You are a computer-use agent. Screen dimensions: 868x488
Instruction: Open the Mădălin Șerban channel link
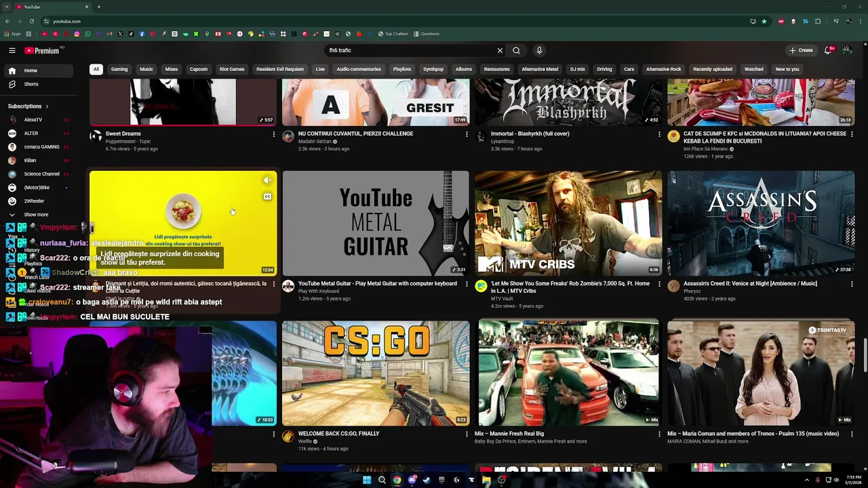(315, 142)
